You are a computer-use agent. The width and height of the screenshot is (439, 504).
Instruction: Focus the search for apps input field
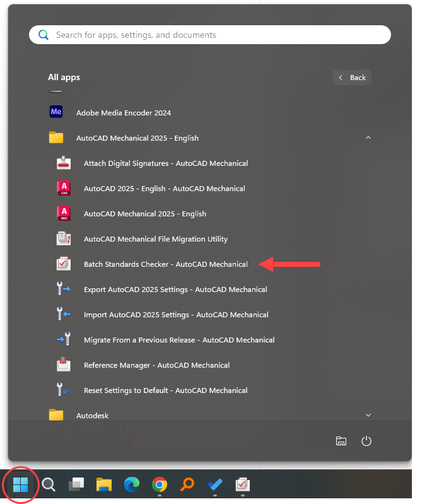coord(210,35)
